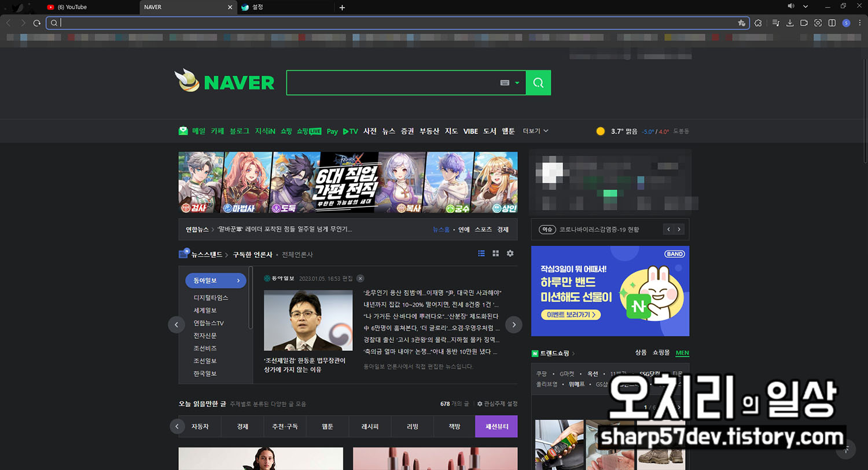This screenshot has width=868, height=470.
Task: Expand the search box autocomplete dropdown arrow
Action: 517,83
